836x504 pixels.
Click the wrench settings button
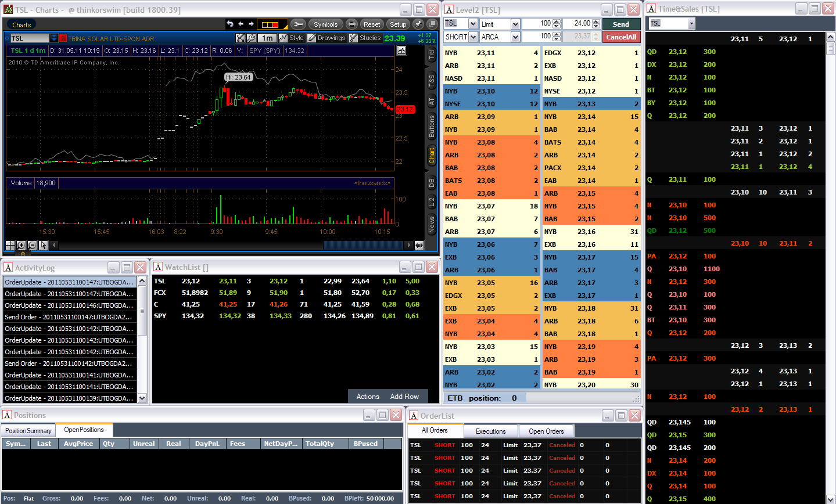click(x=298, y=24)
